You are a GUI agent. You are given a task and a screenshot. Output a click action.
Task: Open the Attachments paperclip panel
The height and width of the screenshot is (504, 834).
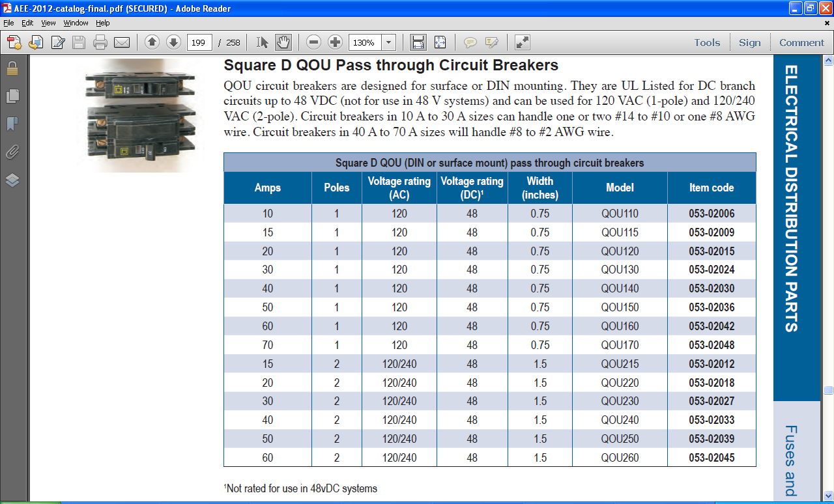[x=12, y=152]
